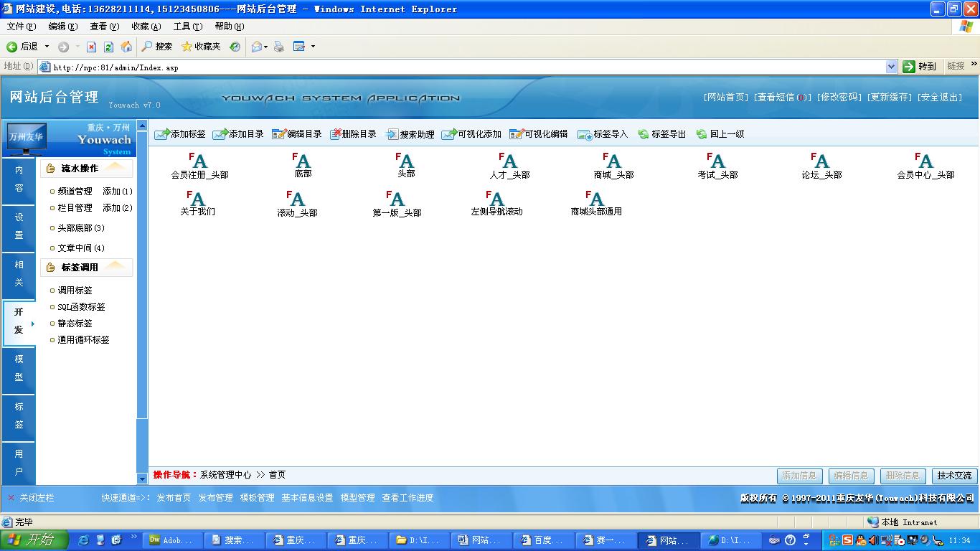
Task: Switch to the 内容 vertical tab
Action: coord(19,179)
